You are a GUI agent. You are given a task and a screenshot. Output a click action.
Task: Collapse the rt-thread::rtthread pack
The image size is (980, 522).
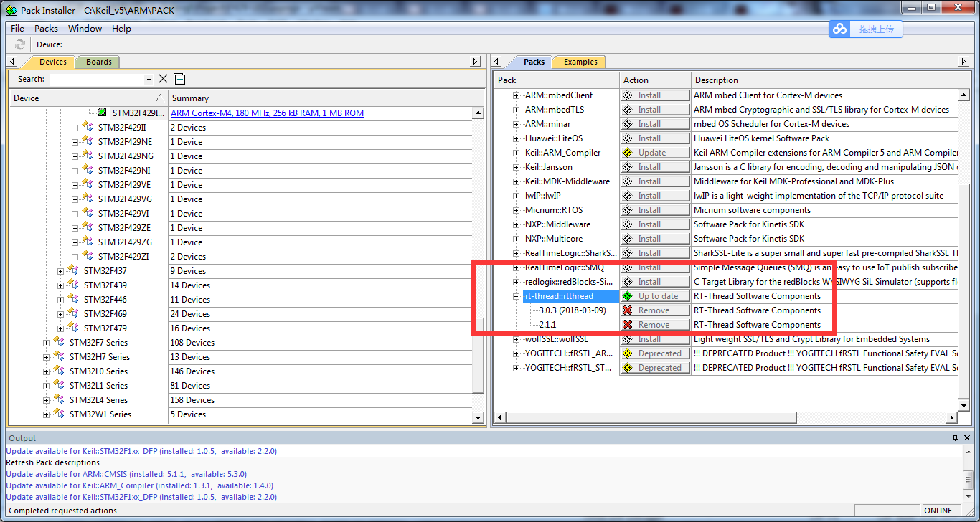(516, 296)
